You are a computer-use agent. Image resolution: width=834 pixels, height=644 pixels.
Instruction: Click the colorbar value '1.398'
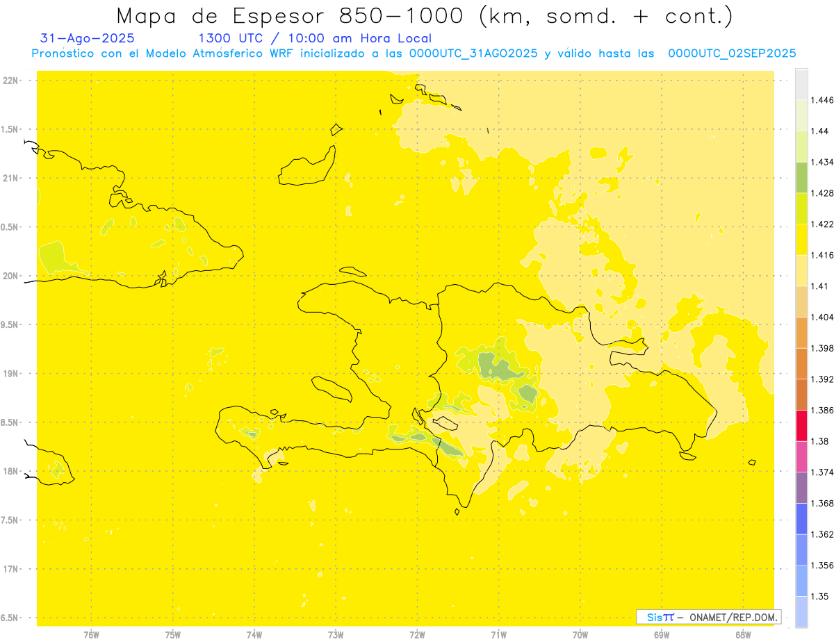tap(822, 348)
